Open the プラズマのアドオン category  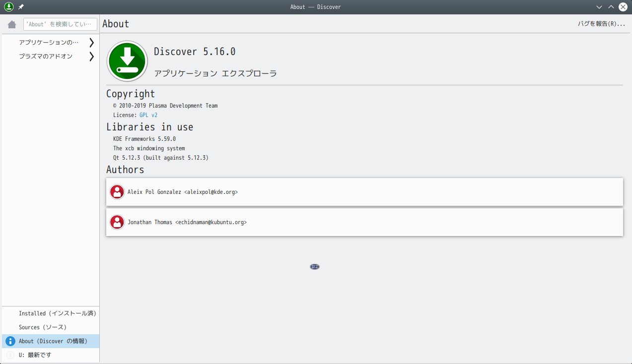pos(51,57)
